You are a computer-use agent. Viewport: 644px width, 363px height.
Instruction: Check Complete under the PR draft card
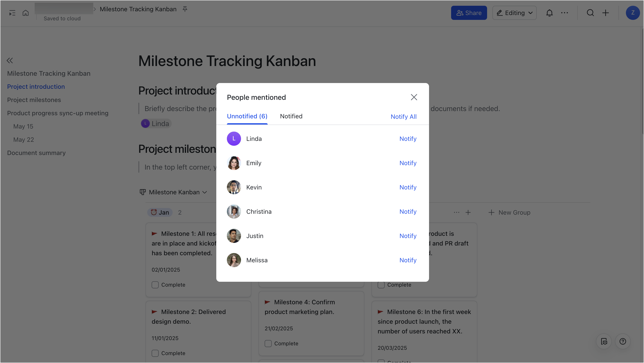point(381,285)
